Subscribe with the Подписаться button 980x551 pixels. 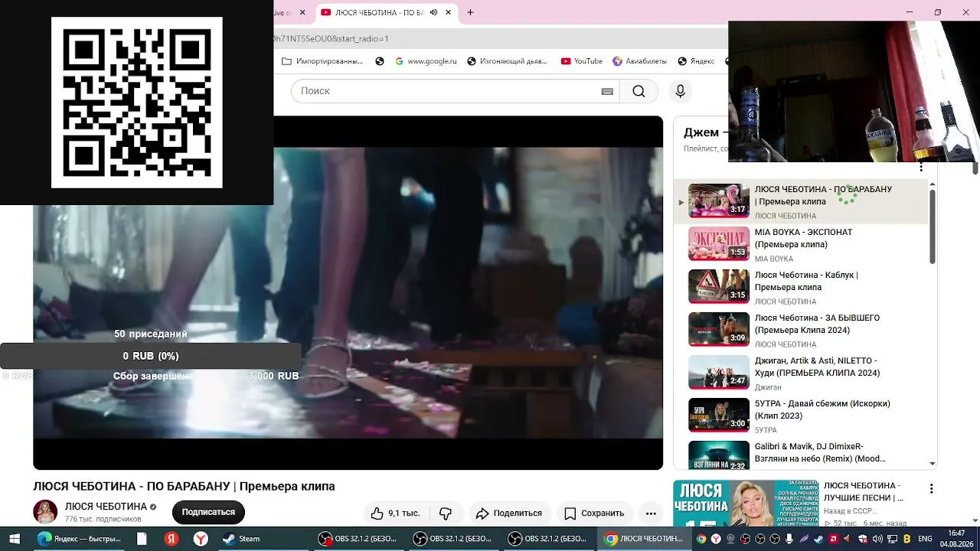point(208,513)
